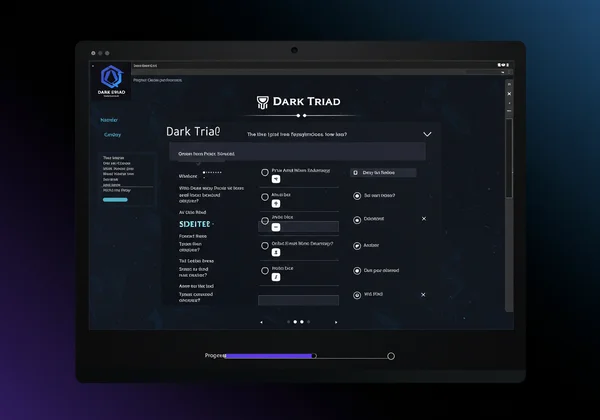Click the status icons at title bar's right end
The image size is (600, 420).
pos(503,65)
